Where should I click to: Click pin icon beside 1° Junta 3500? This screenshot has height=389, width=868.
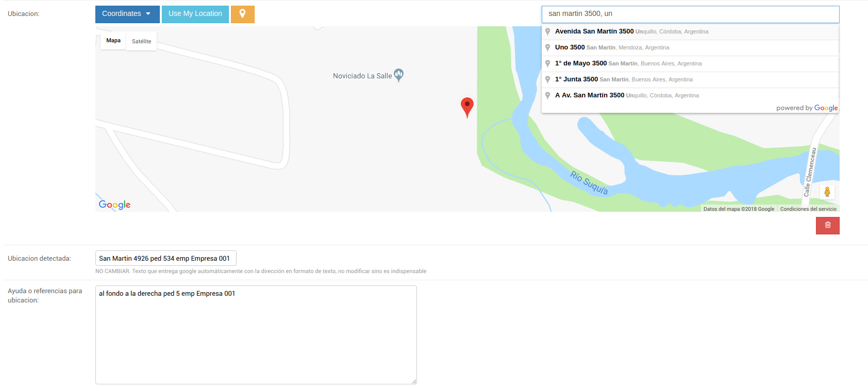click(x=548, y=79)
